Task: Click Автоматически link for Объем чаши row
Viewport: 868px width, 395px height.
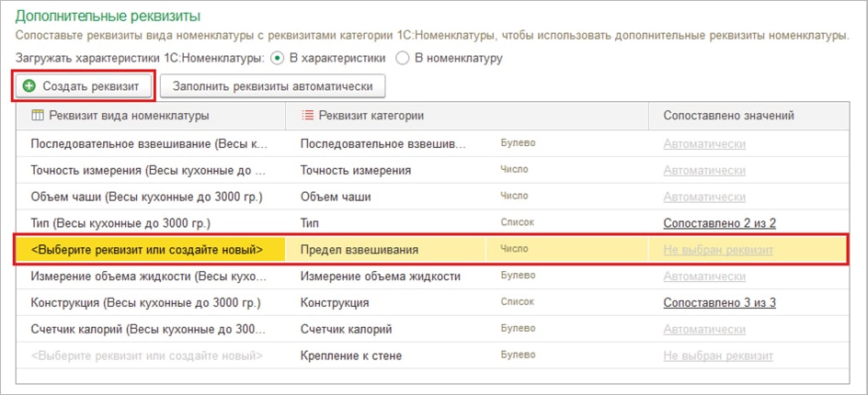Action: 703,197
